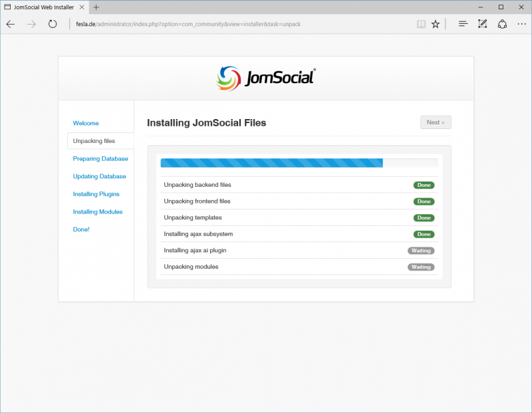Image resolution: width=532 pixels, height=413 pixels.
Task: Go to the Welcome step
Action: tap(86, 123)
